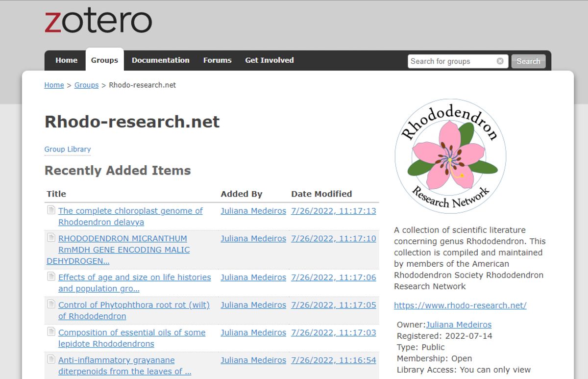
Task: Click Juliana Medeiros in RmMDH GENE row
Action: pyautogui.click(x=253, y=238)
